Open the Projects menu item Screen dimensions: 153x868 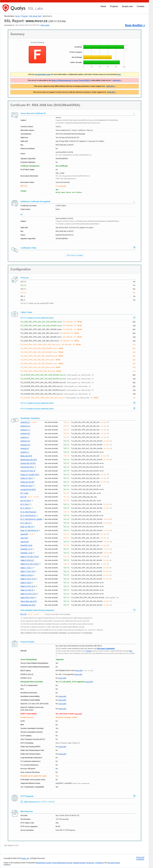click(114, 6)
